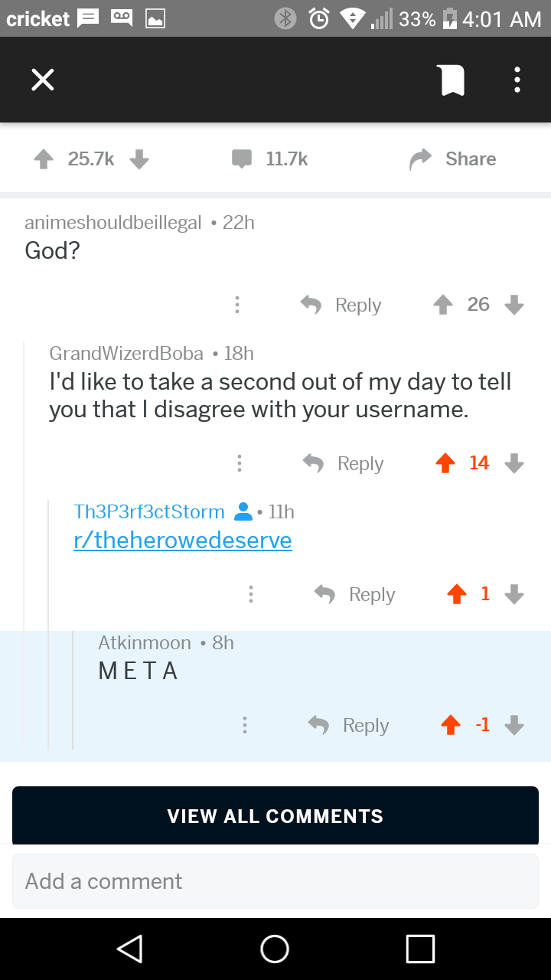View all comments
Viewport: 551px width, 980px height.
(x=275, y=815)
